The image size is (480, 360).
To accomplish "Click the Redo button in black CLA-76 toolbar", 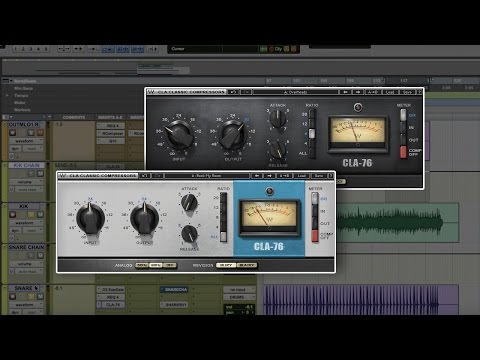I will [x=246, y=92].
